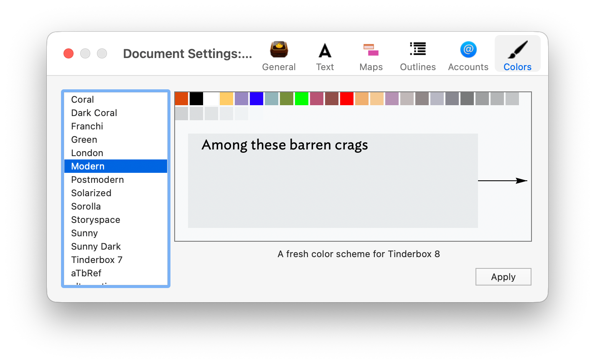This screenshot has width=595, height=364.
Task: Choose the Tinderbox 7 scheme
Action: [x=97, y=260]
